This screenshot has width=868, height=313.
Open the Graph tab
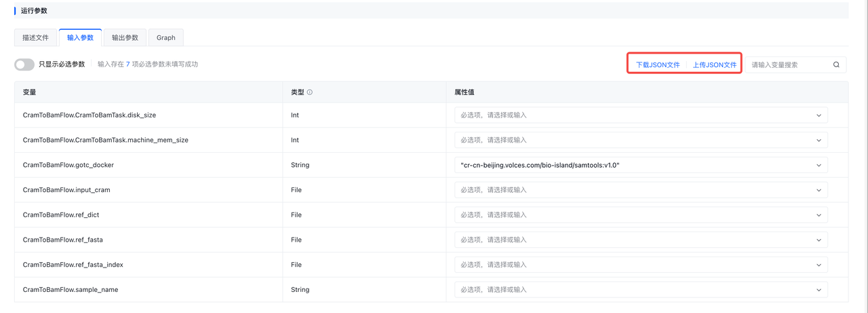[166, 38]
